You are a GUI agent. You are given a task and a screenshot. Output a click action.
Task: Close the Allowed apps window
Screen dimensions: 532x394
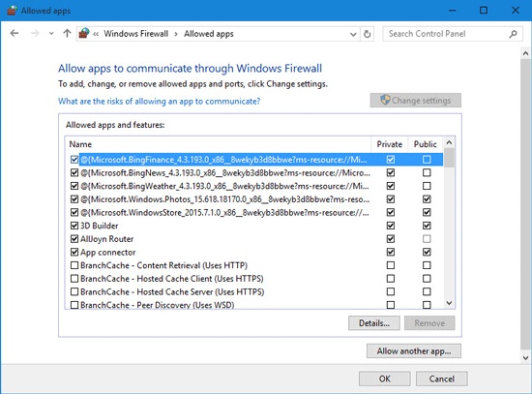click(x=516, y=11)
